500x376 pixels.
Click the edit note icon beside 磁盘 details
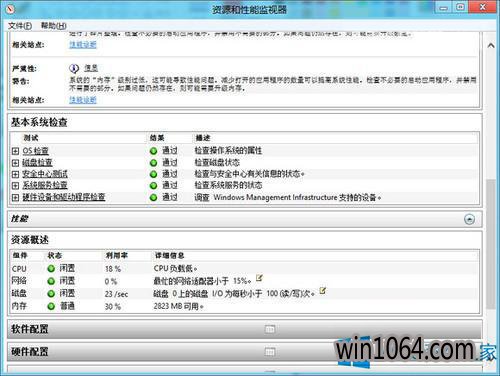tap(323, 290)
